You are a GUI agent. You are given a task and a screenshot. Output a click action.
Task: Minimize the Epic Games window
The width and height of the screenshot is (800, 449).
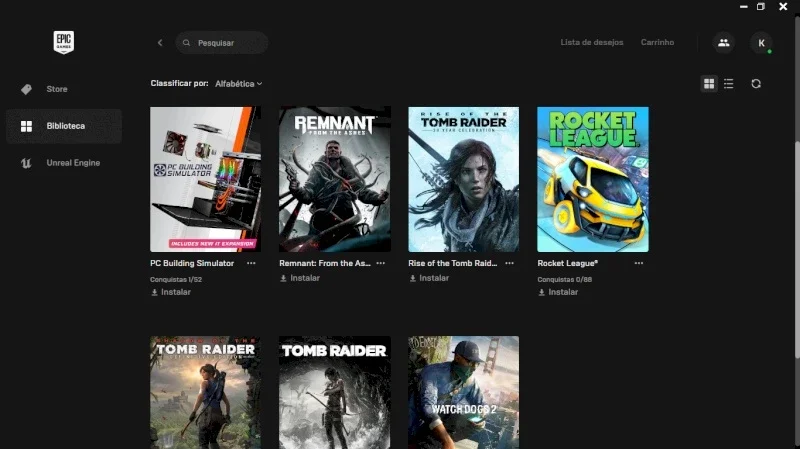[x=743, y=7]
